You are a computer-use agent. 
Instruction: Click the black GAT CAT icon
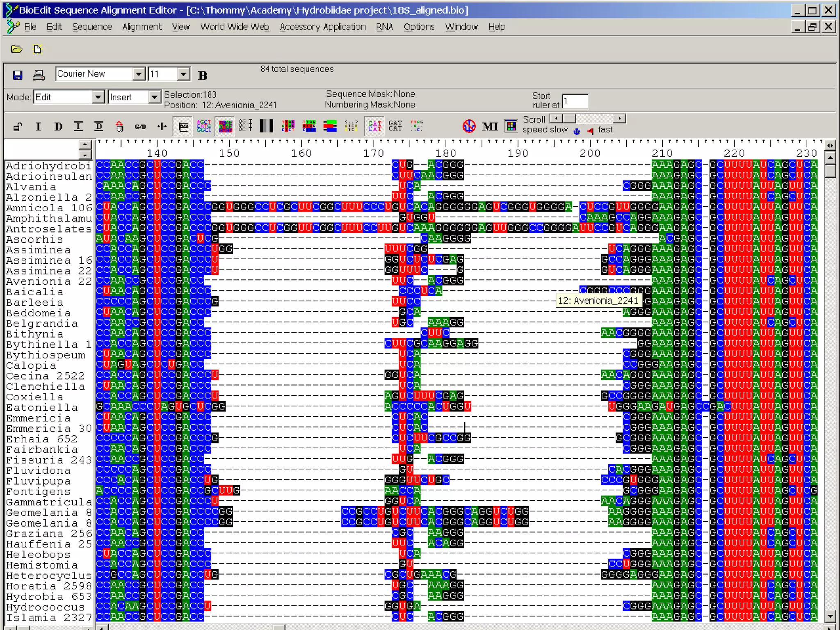coord(395,126)
